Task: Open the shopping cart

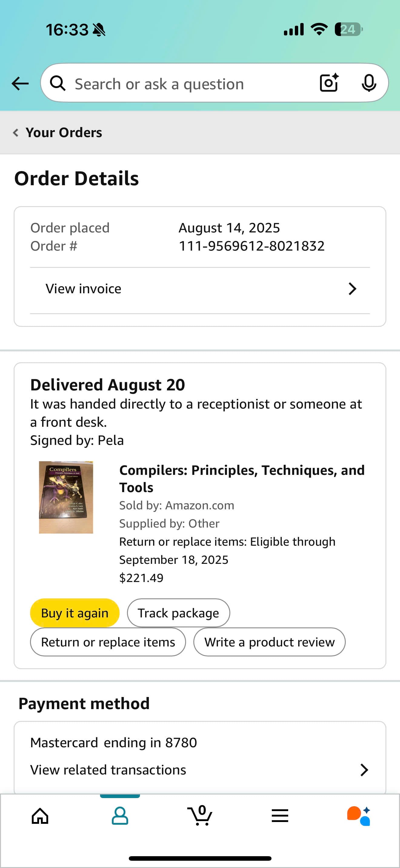Action: (200, 816)
